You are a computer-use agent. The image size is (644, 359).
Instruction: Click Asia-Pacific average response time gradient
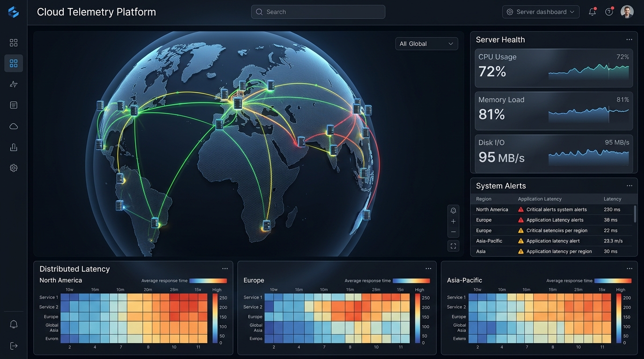[613, 281]
